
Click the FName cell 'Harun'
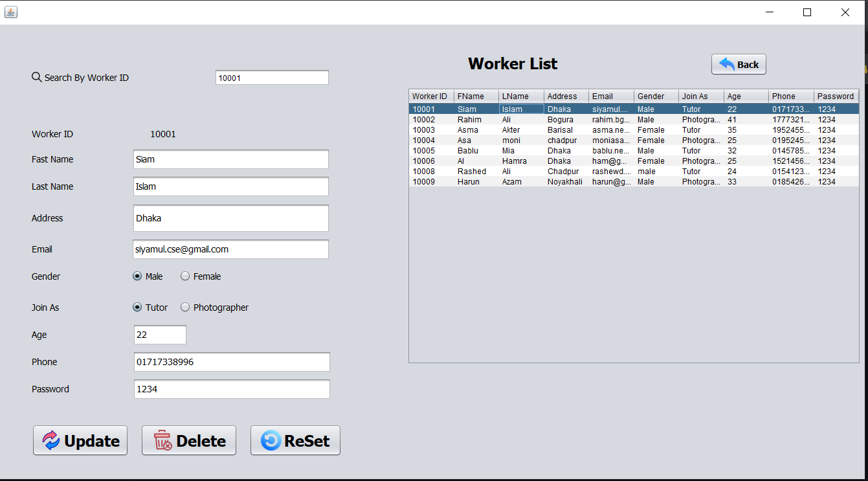pos(476,182)
